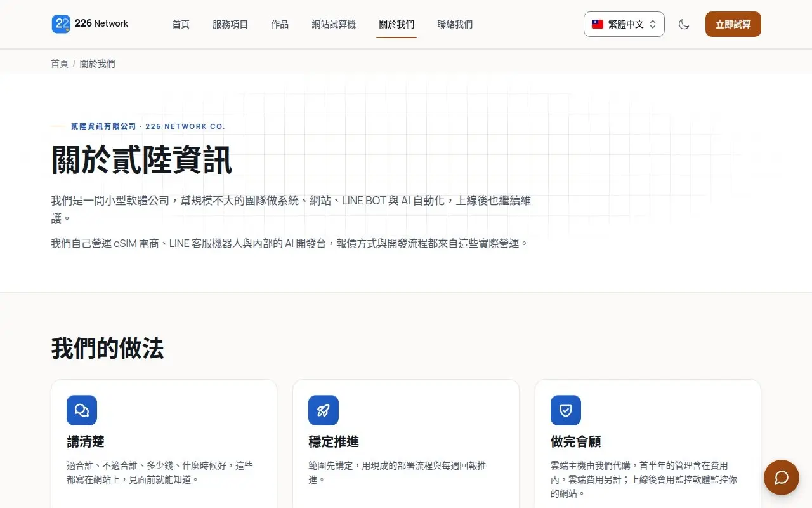Click the paragraph starting 我們是一間小型軟體公司

click(x=291, y=209)
